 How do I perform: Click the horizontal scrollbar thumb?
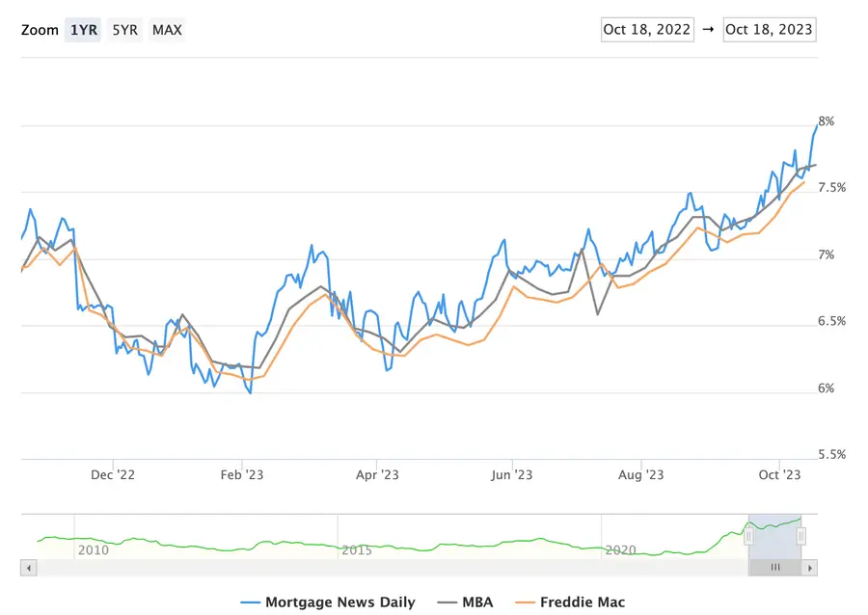[x=774, y=568]
